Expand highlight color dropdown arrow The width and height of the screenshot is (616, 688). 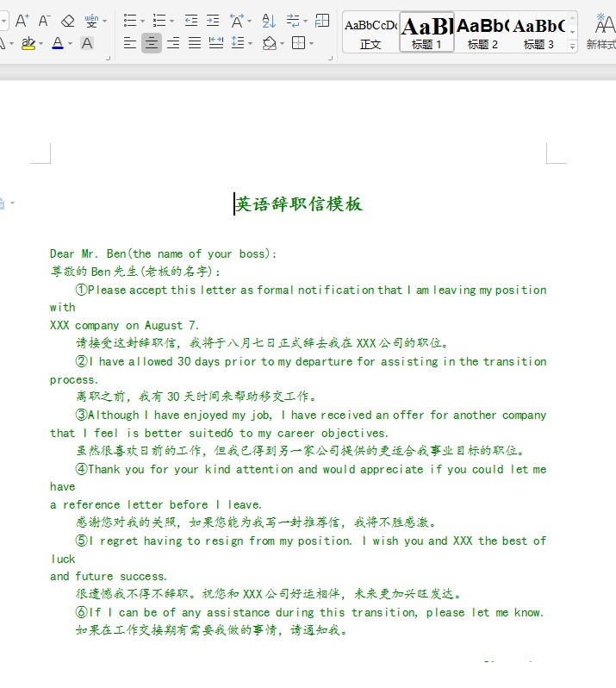tap(40, 43)
